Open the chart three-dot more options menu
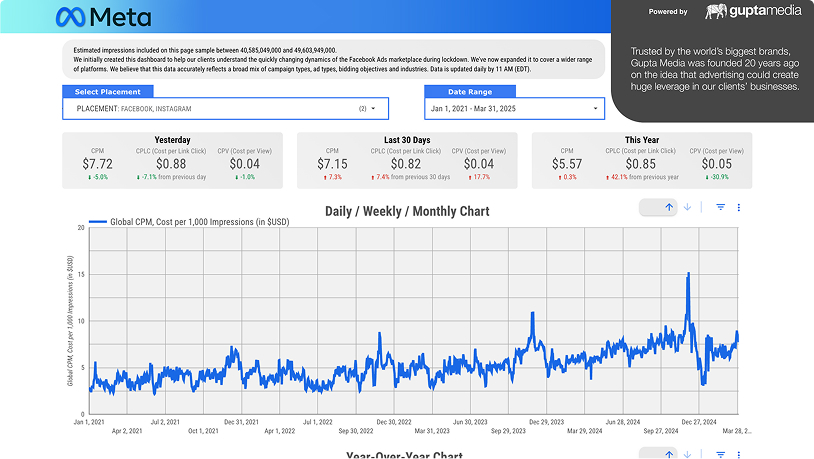Image resolution: width=814 pixels, height=459 pixels. pyautogui.click(x=739, y=207)
